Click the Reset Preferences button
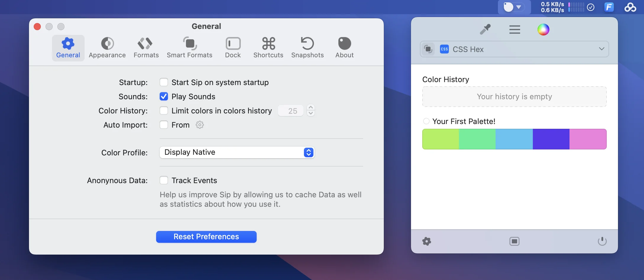This screenshot has width=644, height=280. [x=206, y=237]
